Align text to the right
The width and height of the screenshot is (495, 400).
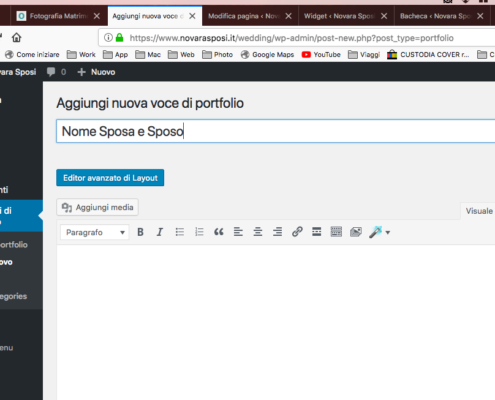(277, 232)
